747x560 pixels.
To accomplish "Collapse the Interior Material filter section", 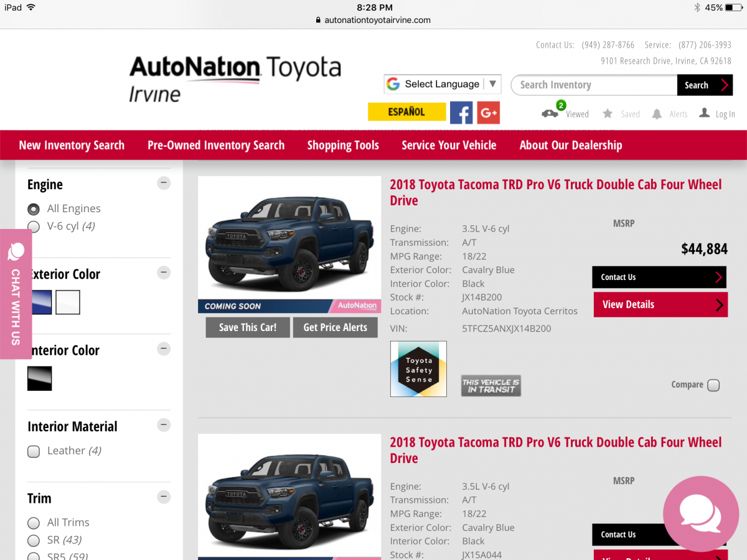I will pos(164,425).
